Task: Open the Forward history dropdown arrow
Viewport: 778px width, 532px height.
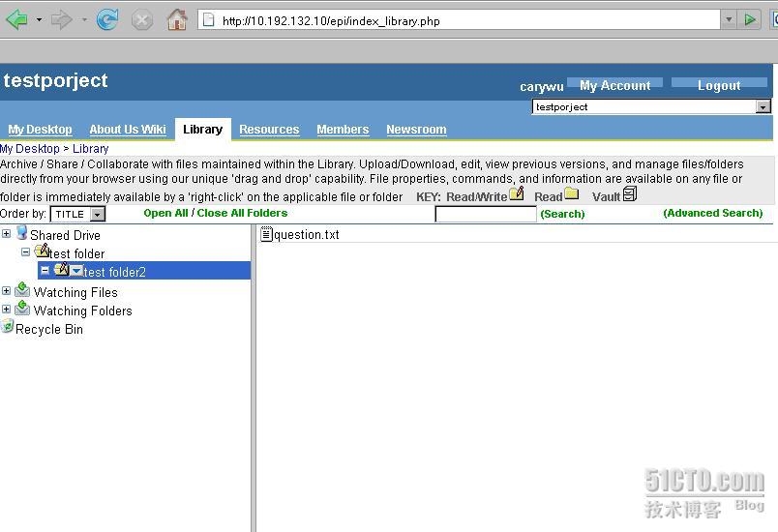Action: click(x=84, y=20)
